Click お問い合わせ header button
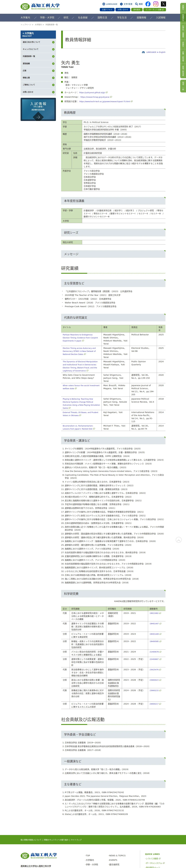 pos(123,10)
